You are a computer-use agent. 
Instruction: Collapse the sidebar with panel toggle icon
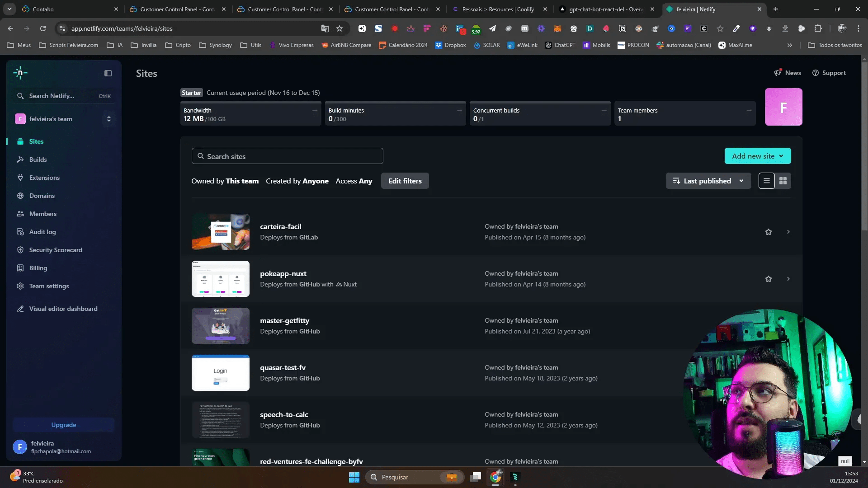click(108, 73)
